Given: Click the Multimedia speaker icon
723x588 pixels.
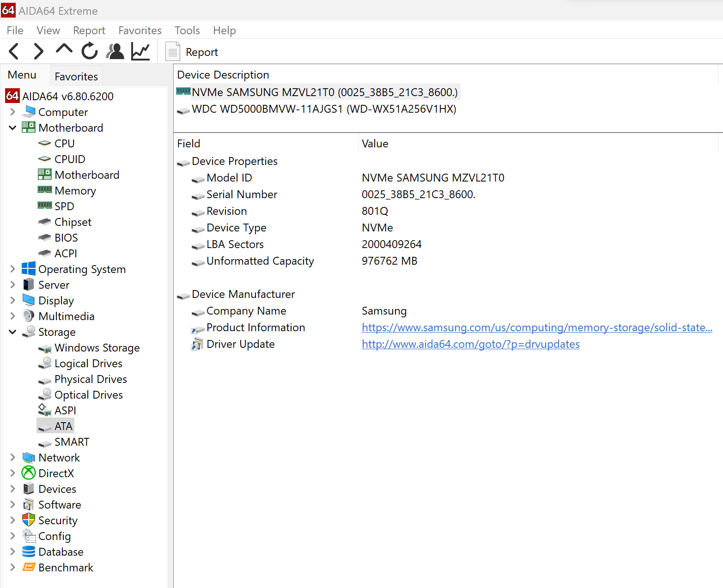Looking at the screenshot, I should 29,316.
